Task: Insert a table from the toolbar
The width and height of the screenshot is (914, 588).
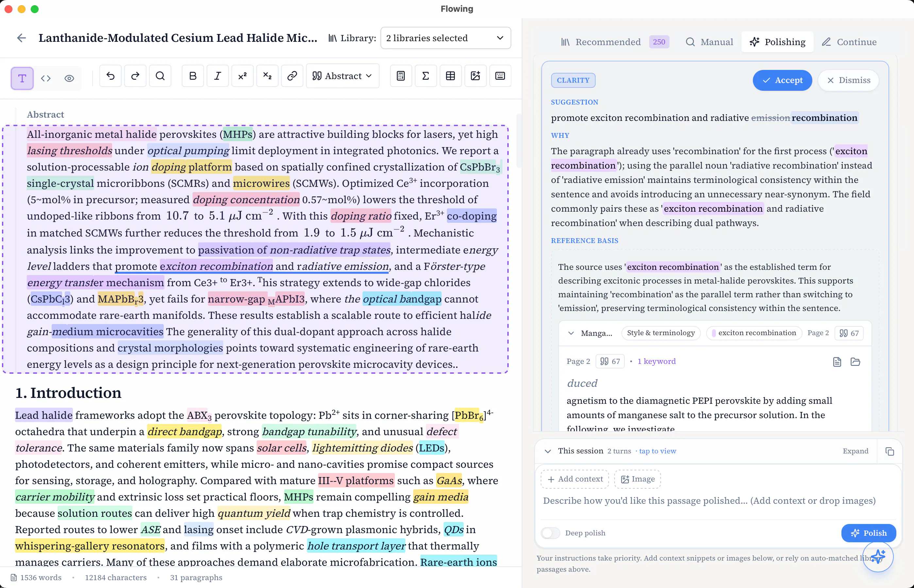Action: [x=450, y=76]
